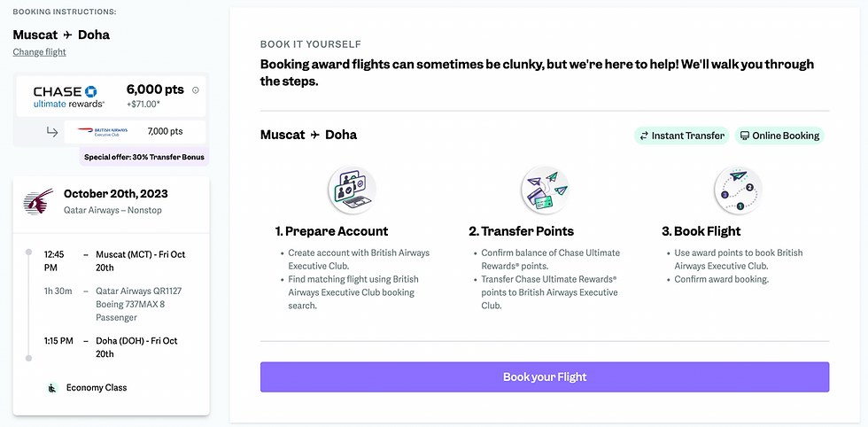Image resolution: width=868 pixels, height=427 pixels.
Task: Click the Special offer 30% Transfer Bonus label
Action: [x=143, y=157]
